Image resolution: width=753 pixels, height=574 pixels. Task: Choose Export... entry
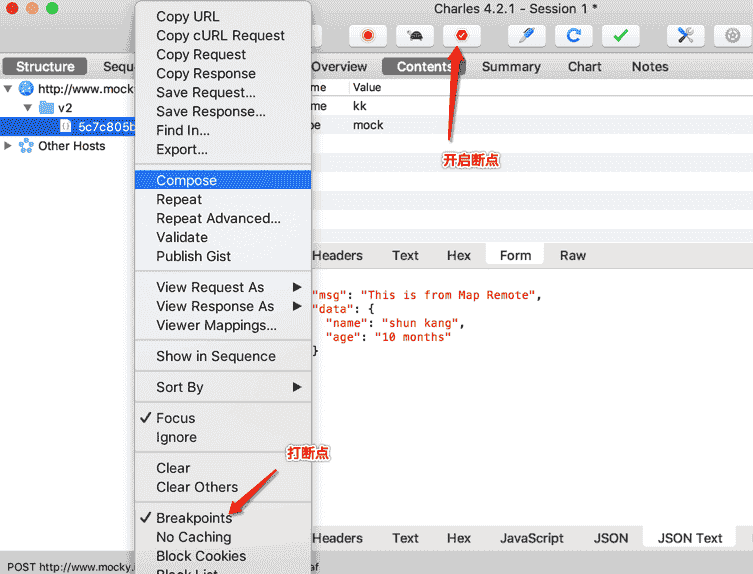coord(223,149)
